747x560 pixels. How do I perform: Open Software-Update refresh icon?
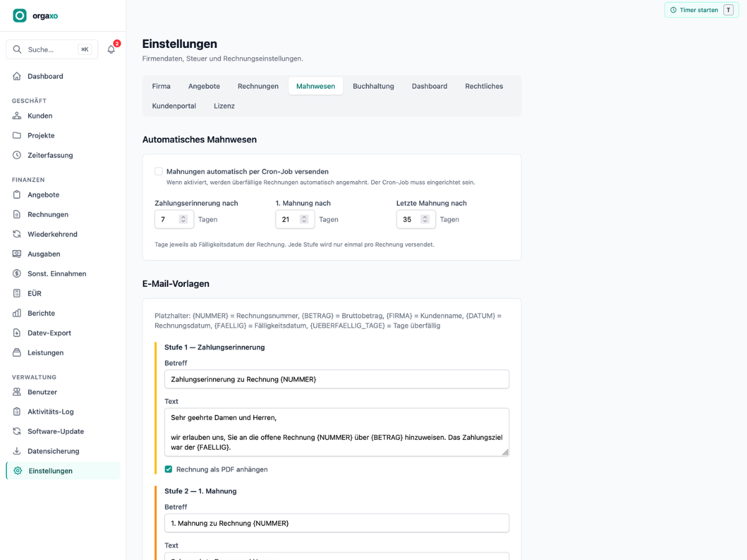[17, 431]
